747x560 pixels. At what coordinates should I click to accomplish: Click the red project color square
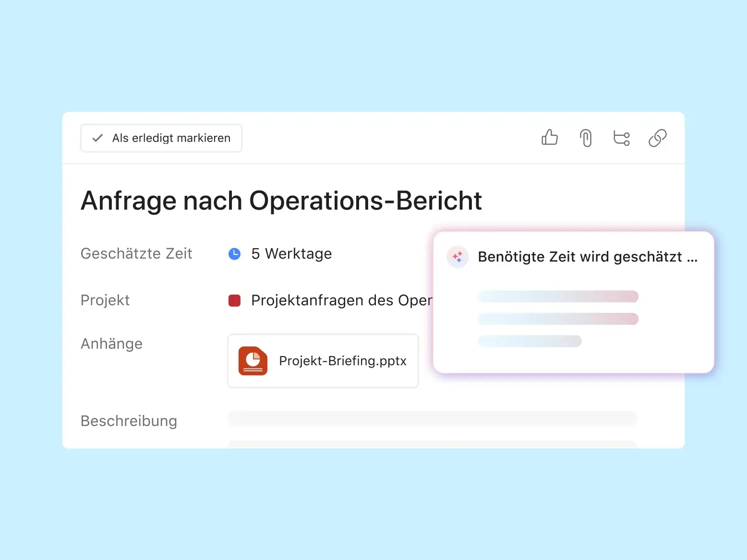(x=234, y=300)
